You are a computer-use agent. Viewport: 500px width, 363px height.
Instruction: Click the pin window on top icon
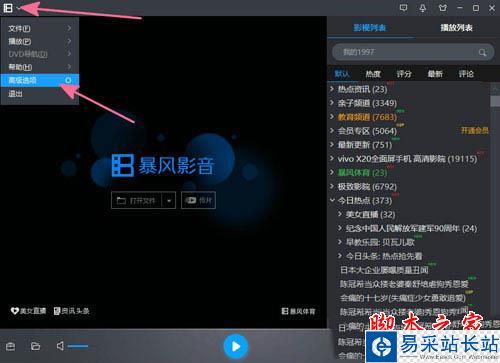point(423,8)
